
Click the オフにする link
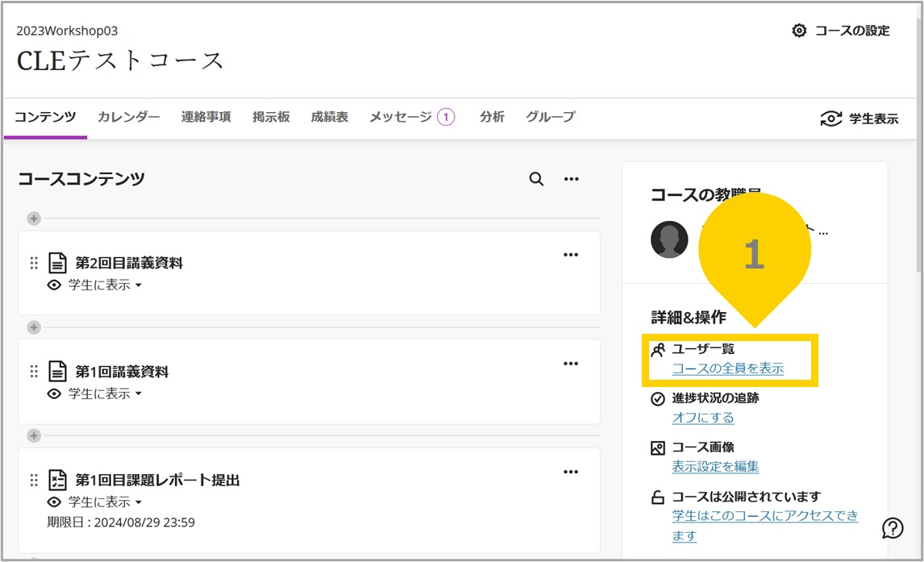[x=703, y=418]
